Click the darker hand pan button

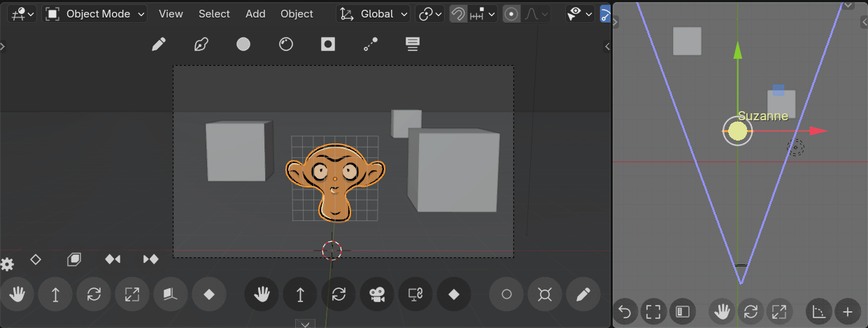click(262, 294)
